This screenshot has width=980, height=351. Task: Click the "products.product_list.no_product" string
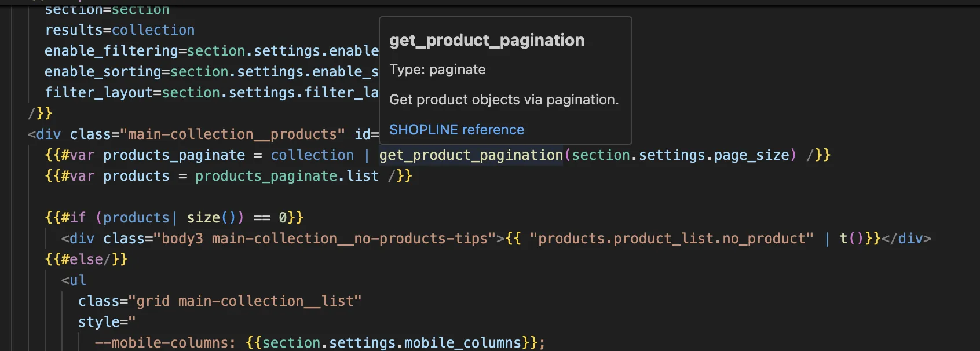point(671,239)
